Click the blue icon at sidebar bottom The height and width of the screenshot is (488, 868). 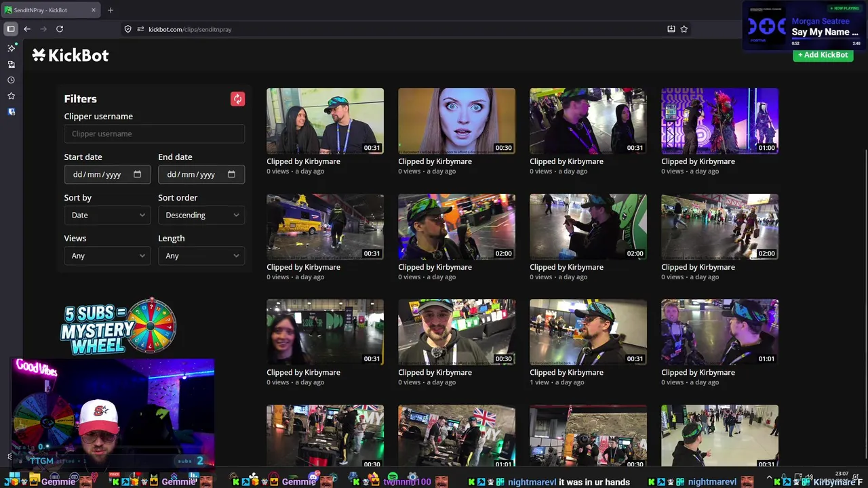coord(11,112)
